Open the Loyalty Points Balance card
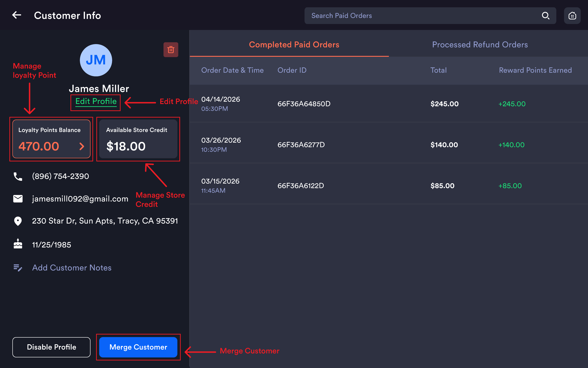This screenshot has height=368, width=588. click(x=51, y=139)
